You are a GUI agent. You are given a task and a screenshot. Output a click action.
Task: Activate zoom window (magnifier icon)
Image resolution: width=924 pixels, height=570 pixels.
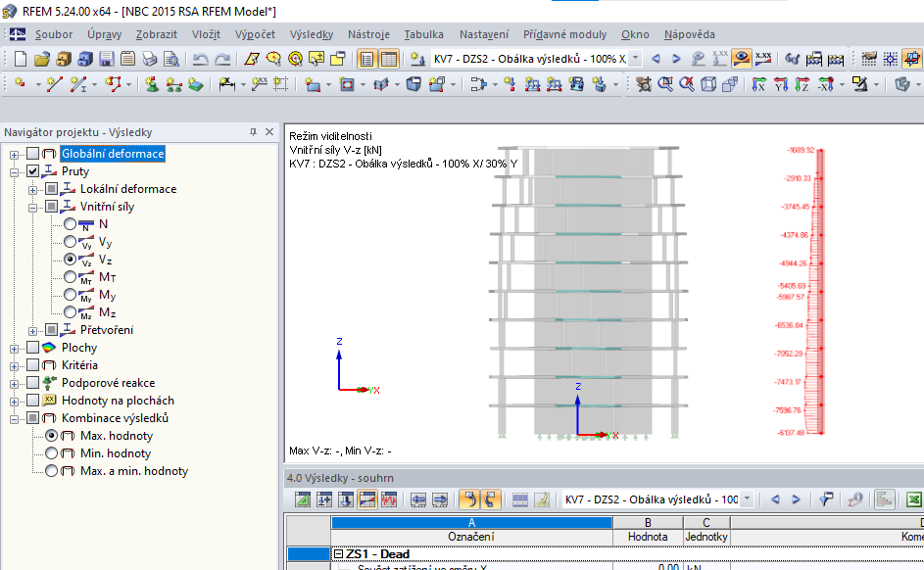click(x=665, y=84)
